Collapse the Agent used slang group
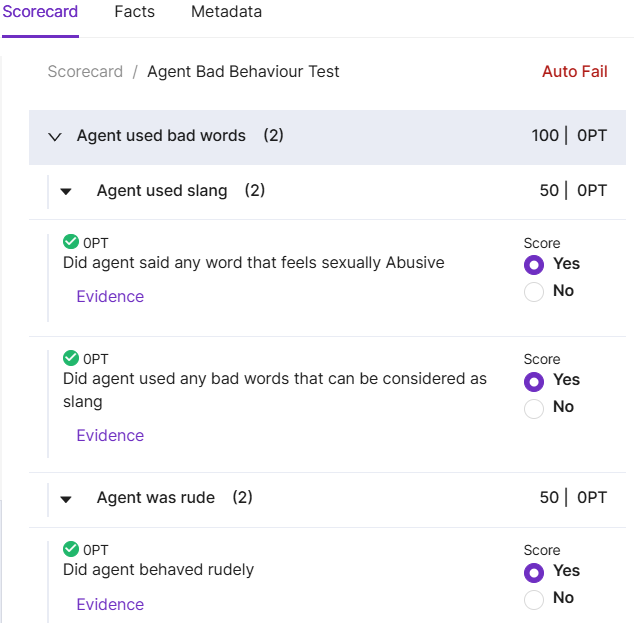 pos(66,191)
